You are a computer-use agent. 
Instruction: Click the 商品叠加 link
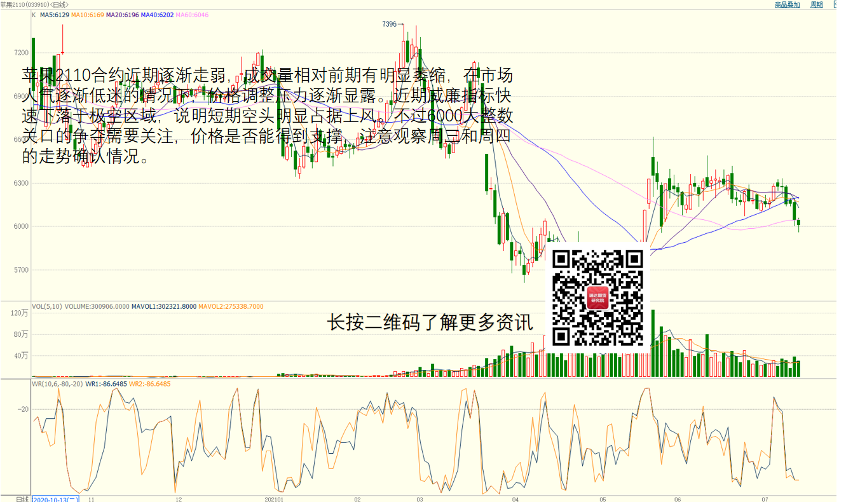(787, 4)
